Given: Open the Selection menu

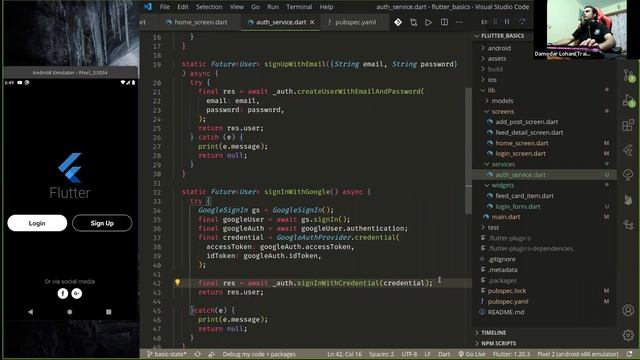Looking at the screenshot, I should [209, 7].
